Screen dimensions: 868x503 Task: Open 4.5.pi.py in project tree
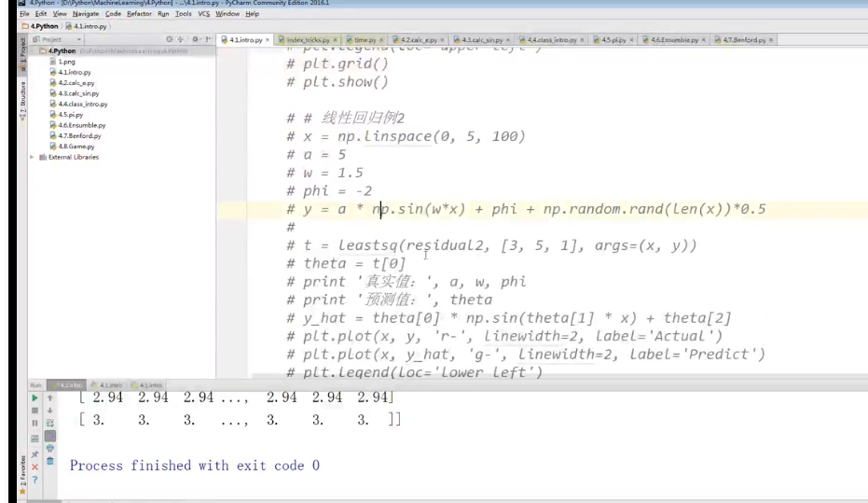point(66,115)
